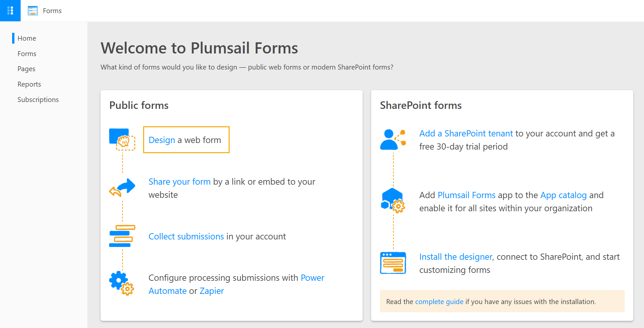Open Pages in the sidebar
The height and width of the screenshot is (328, 644).
pyautogui.click(x=27, y=69)
